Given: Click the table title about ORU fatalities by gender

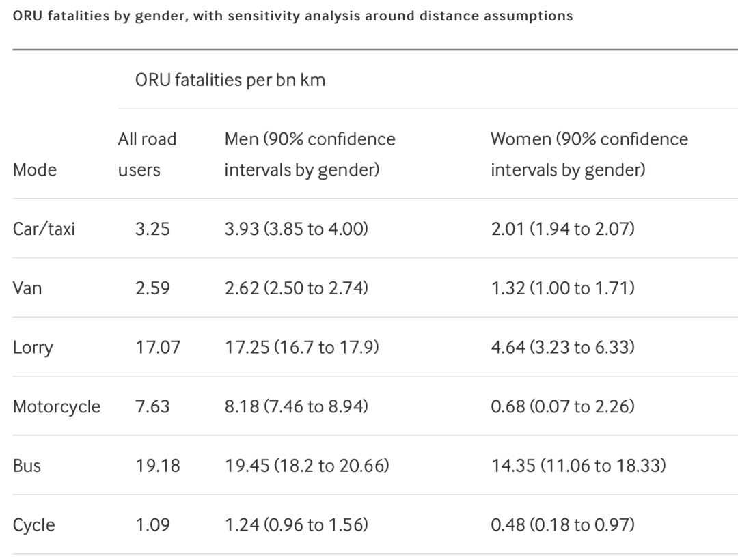Looking at the screenshot, I should (x=292, y=16).
